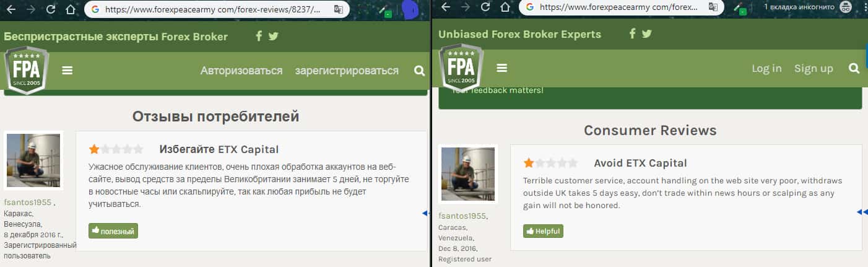Click translate icon in left address bar

[x=338, y=9]
